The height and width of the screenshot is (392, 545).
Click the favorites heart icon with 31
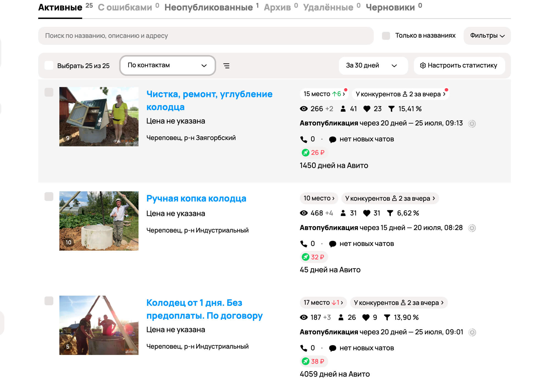pyautogui.click(x=367, y=213)
